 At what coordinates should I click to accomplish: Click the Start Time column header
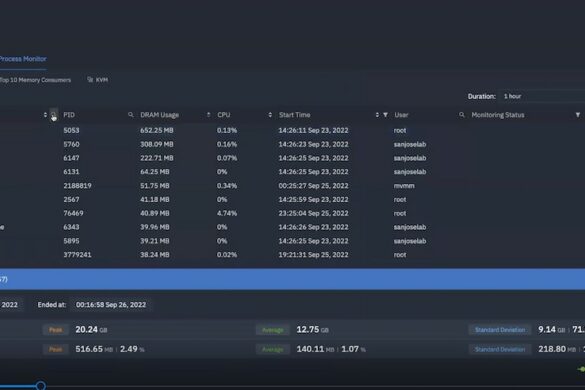pos(294,115)
